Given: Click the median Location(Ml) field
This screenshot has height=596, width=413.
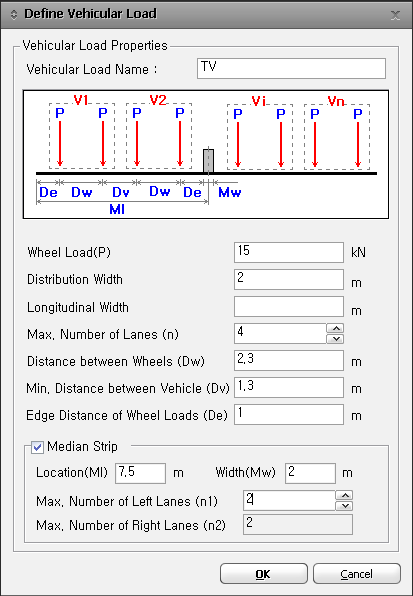Looking at the screenshot, I should tap(141, 473).
